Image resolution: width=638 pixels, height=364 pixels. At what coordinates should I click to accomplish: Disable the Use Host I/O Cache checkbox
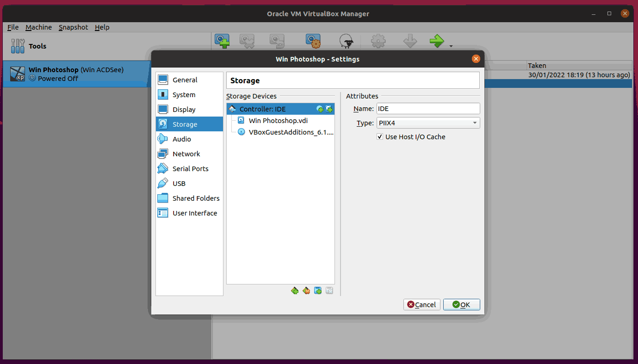pos(380,137)
